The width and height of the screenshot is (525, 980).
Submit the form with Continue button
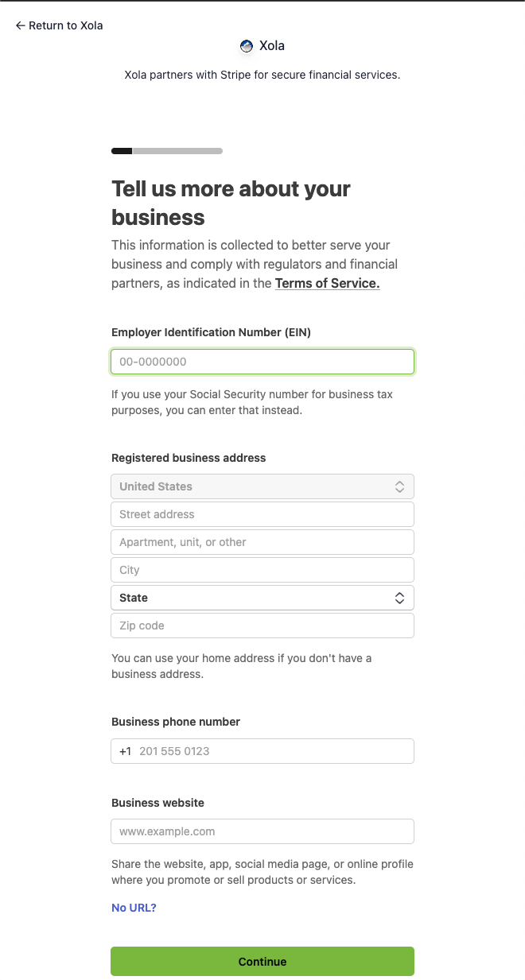click(262, 961)
